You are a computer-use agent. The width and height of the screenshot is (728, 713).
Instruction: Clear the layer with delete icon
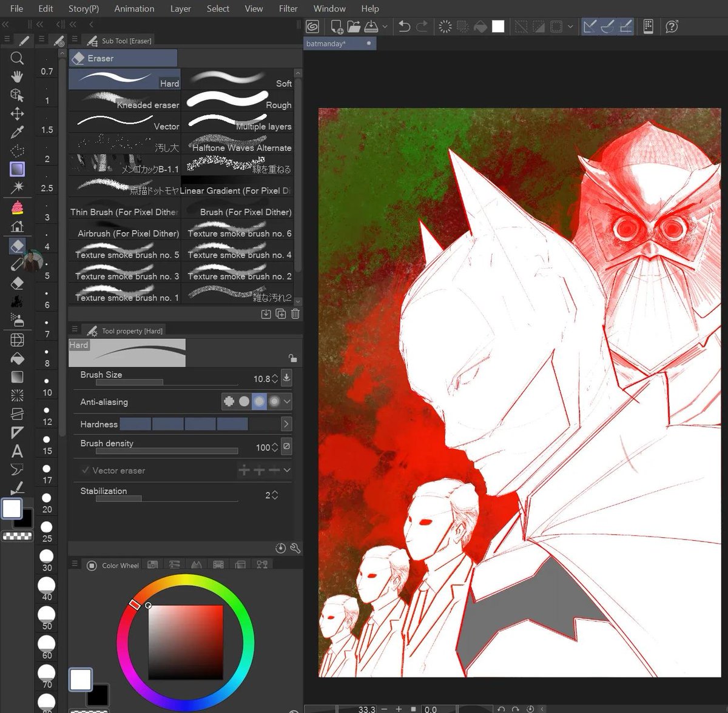[x=445, y=27]
